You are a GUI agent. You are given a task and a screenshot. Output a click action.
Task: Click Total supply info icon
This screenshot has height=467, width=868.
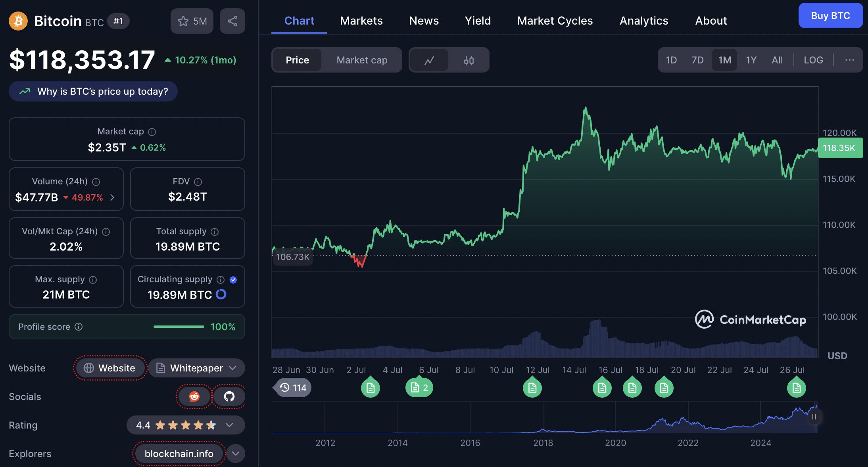click(x=215, y=232)
